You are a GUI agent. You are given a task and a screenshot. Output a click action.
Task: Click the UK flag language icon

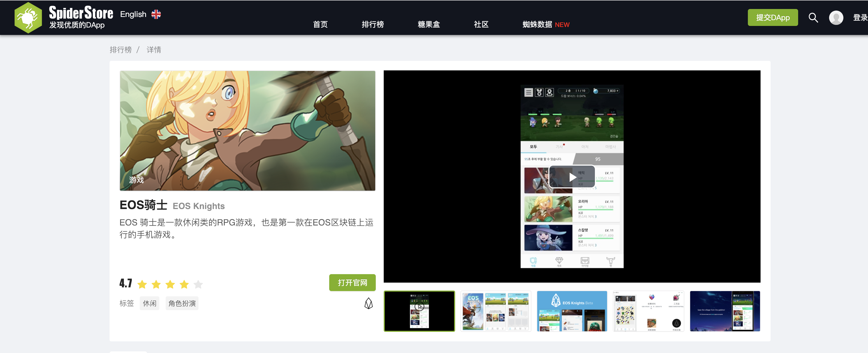point(156,14)
